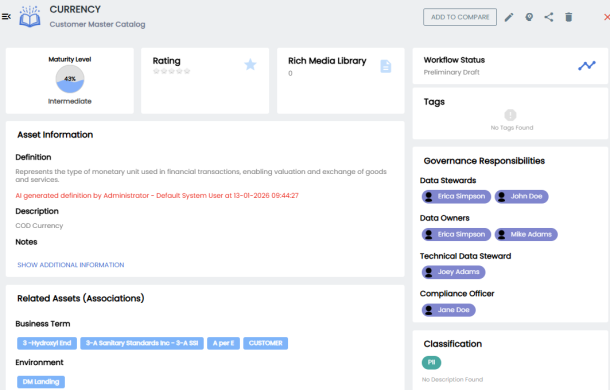Viewport: 610px width, 390px height.
Task: Click the Intermediate maturity label
Action: pos(70,101)
